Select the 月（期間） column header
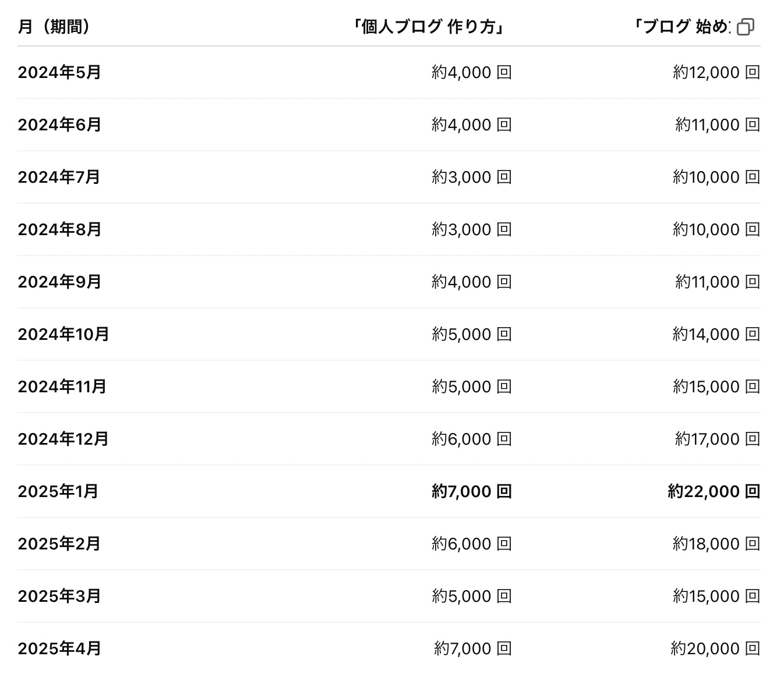Viewport: 784px width, 674px height. [x=54, y=27]
